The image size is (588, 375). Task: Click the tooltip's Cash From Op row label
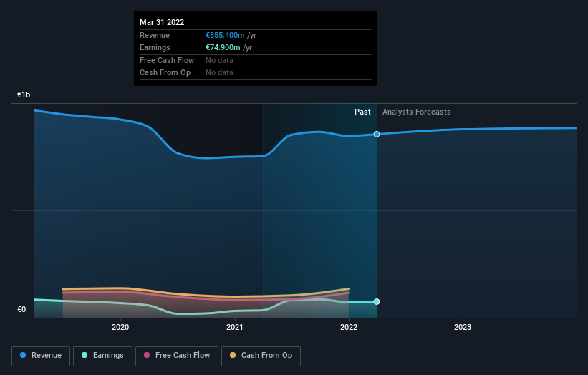pos(165,73)
